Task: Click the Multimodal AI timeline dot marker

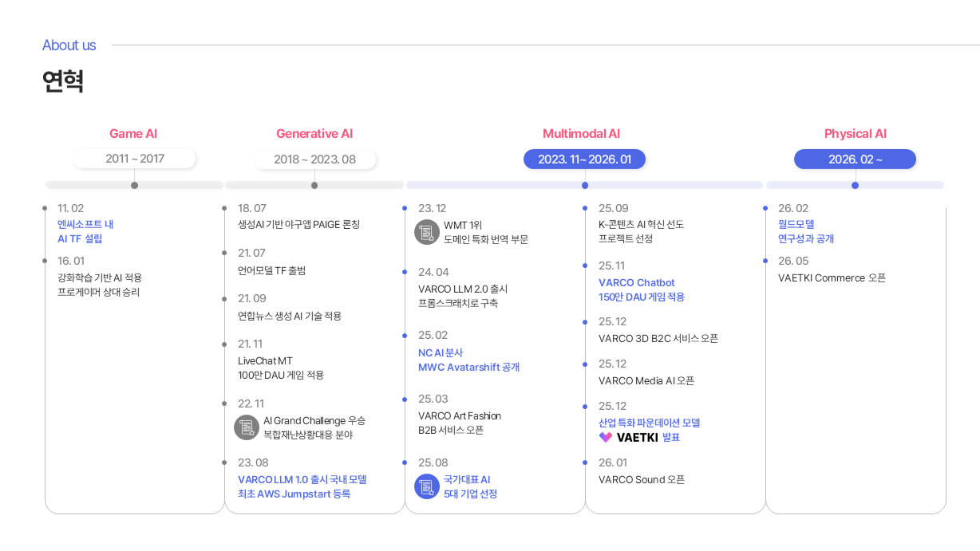Action: 585,185
